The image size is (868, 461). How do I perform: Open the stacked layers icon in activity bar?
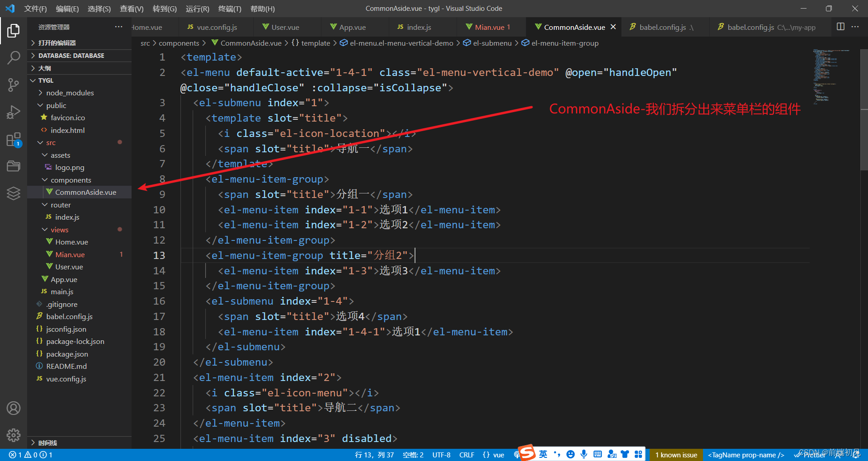pos(14,193)
